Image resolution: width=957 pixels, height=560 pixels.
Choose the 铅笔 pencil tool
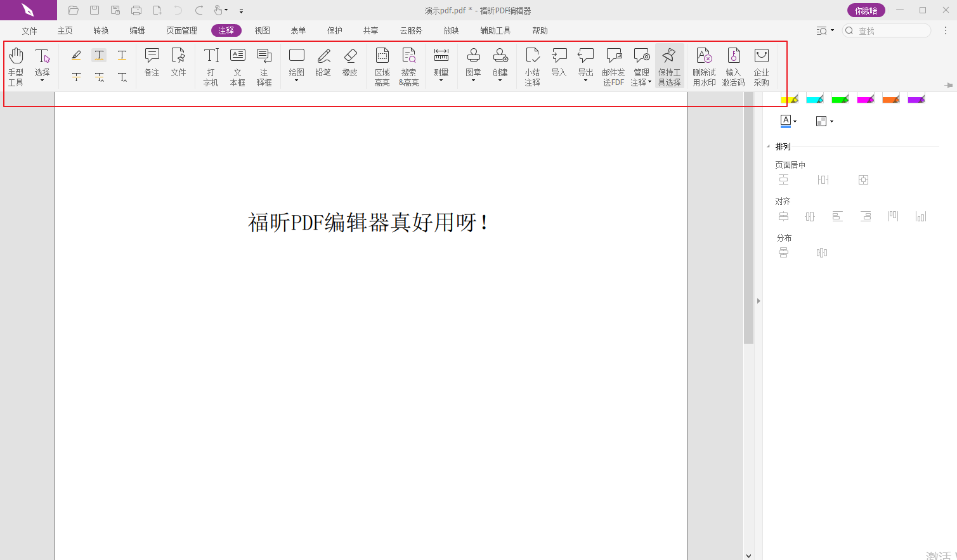coord(323,63)
